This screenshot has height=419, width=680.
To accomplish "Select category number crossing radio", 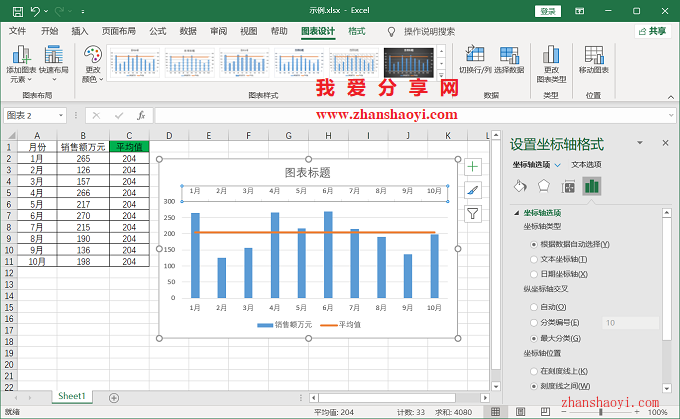I will [x=534, y=323].
